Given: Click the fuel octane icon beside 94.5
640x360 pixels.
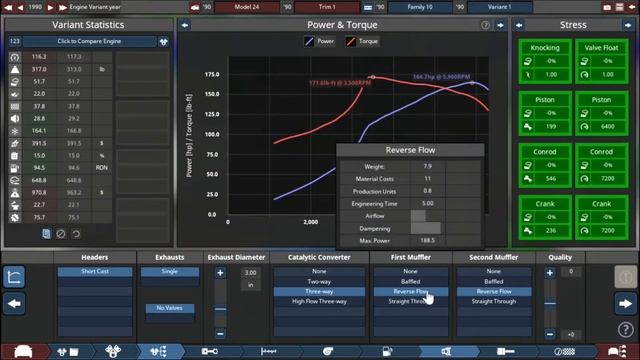Looking at the screenshot, I should 15,168.
